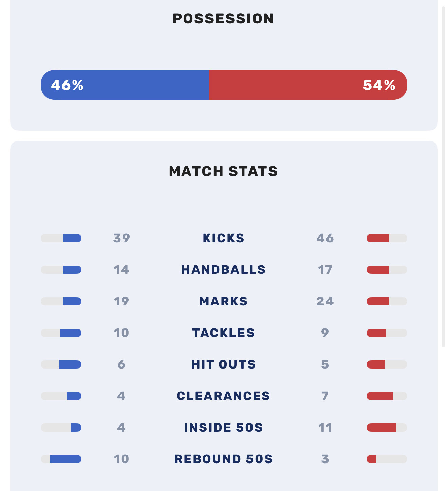Viewport: 448px width, 491px height.
Task: Select the HANDBALLS stat label
Action: pos(223,270)
